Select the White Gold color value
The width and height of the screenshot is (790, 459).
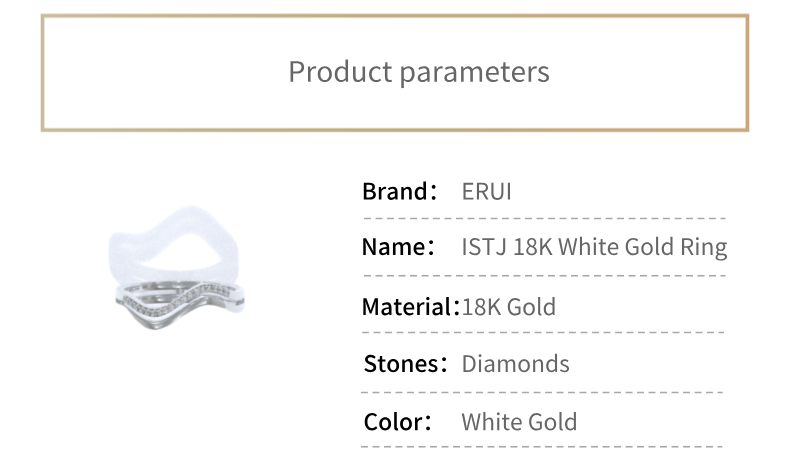point(519,422)
